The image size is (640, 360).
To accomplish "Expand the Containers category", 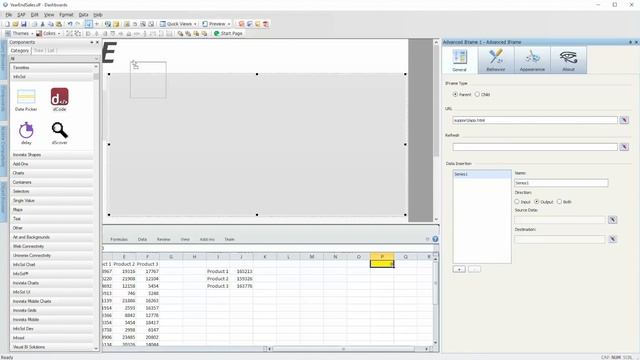I will [52, 182].
